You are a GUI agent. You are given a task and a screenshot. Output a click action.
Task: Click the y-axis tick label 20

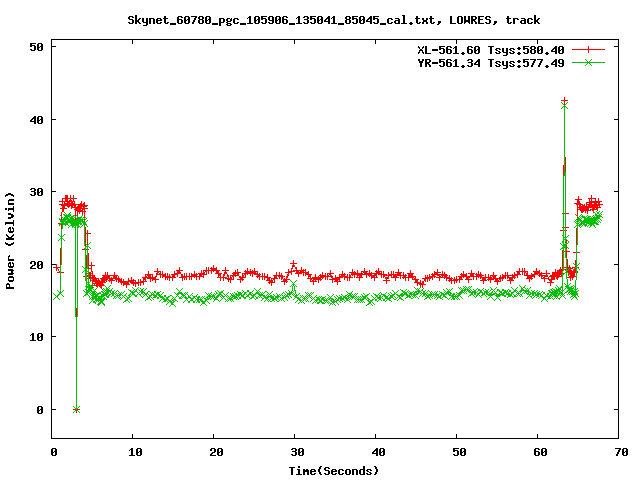point(36,265)
